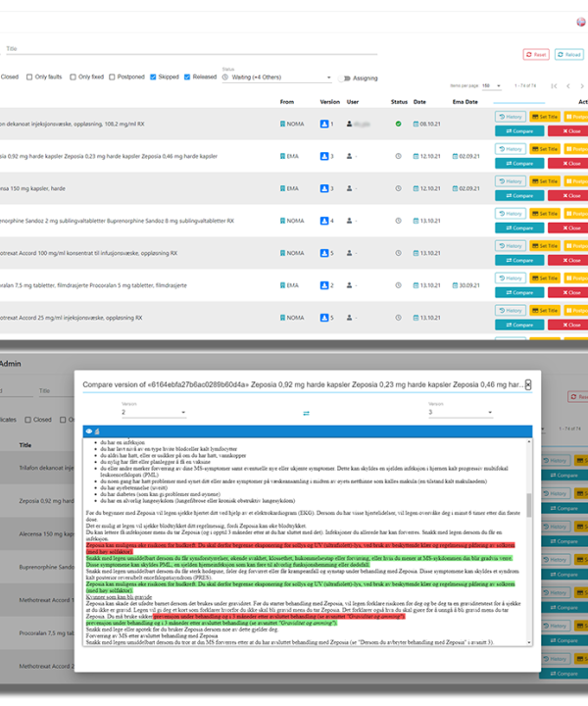Click scrollbar up arrow in compare text panel
Viewport: 588px width, 706px height.
528,442
